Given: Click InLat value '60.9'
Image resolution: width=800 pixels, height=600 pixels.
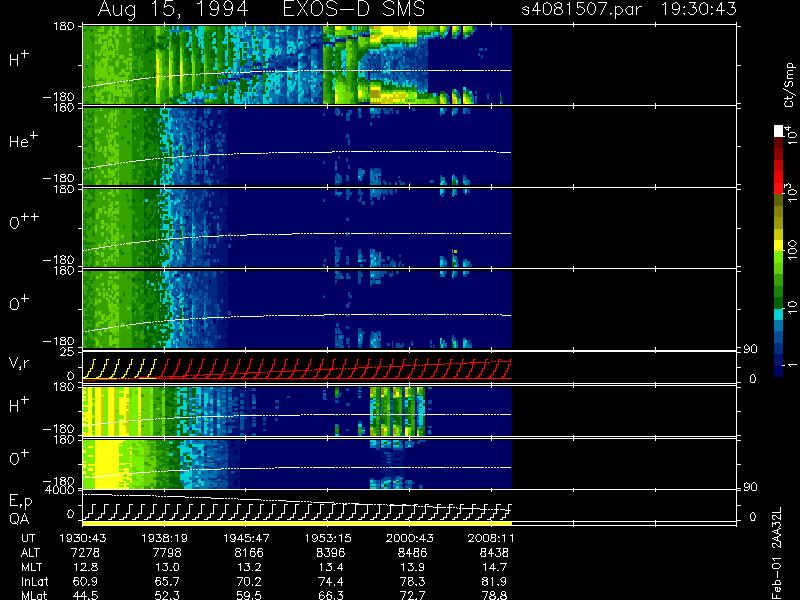Looking at the screenshot, I should [86, 581].
